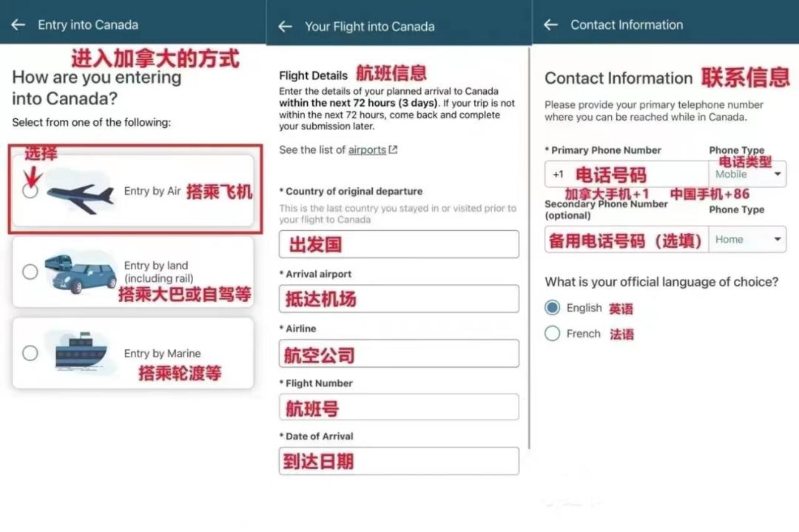
Task: Click the back arrow on Contact Information screen
Action: tap(551, 24)
